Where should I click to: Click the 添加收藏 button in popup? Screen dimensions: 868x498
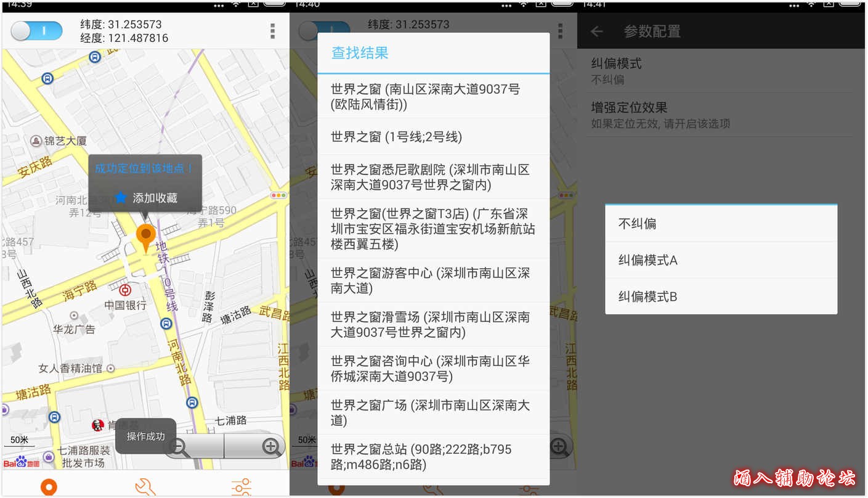[146, 198]
